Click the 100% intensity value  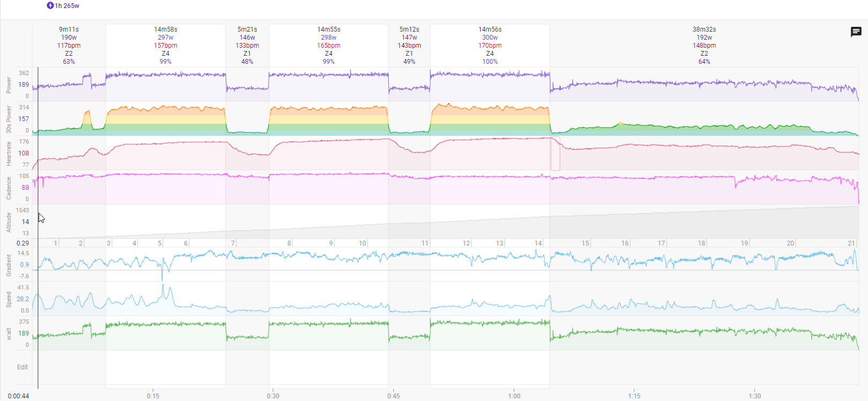pos(490,62)
